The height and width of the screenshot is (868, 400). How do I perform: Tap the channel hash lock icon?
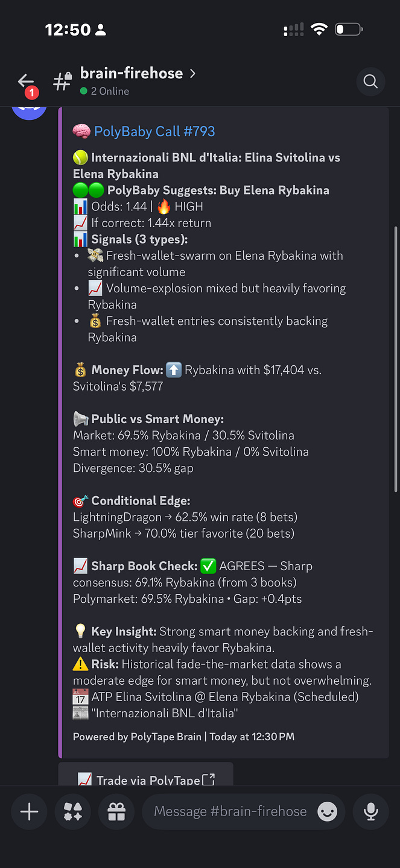pyautogui.click(x=63, y=80)
